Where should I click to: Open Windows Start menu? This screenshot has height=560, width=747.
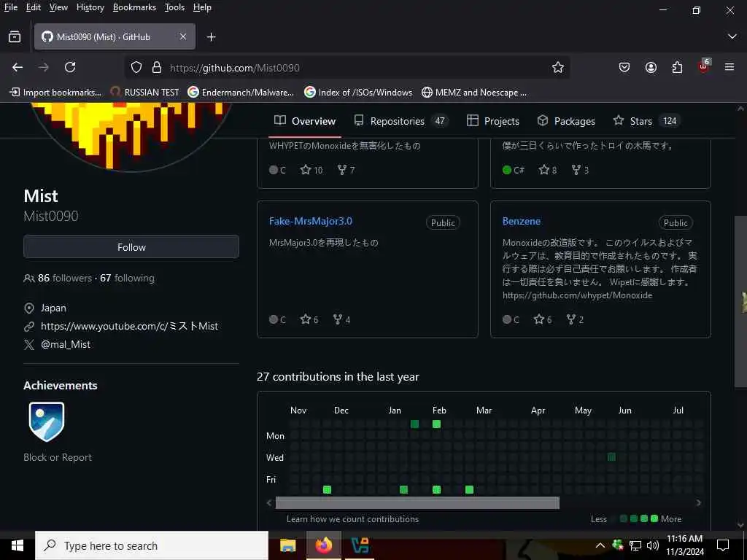[18, 545]
